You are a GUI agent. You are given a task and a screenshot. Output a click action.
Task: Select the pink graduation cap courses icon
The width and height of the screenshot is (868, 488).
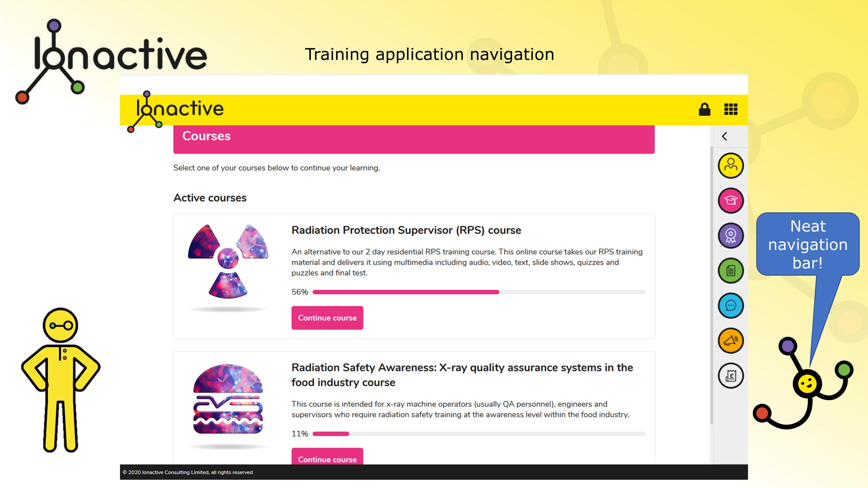point(730,200)
